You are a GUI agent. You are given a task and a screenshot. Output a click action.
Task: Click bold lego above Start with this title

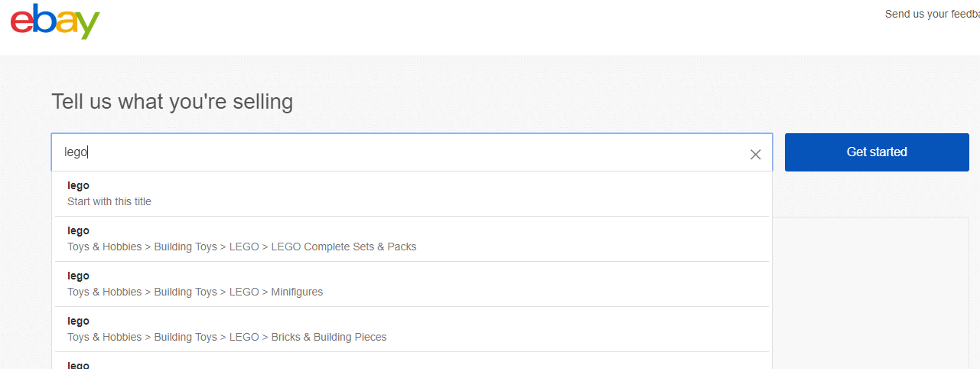coord(78,186)
